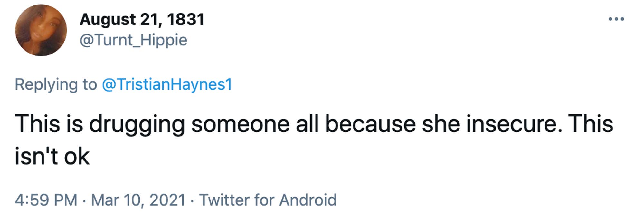
Task: Click the word "someone" in the tweet
Action: click(240, 124)
